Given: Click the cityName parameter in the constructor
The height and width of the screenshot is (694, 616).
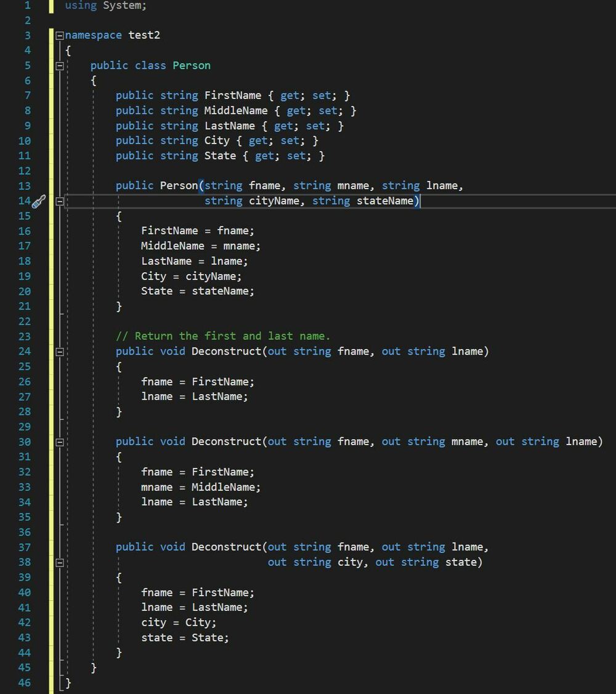Looking at the screenshot, I should (x=274, y=201).
